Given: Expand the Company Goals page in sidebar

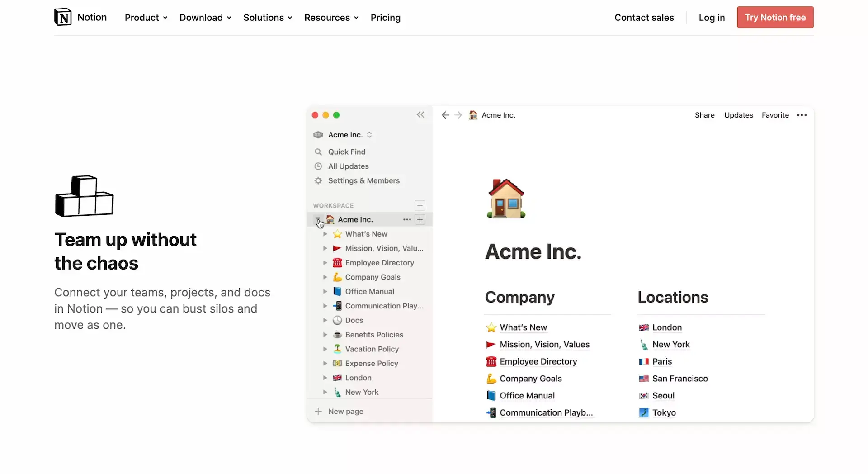Looking at the screenshot, I should 325,277.
